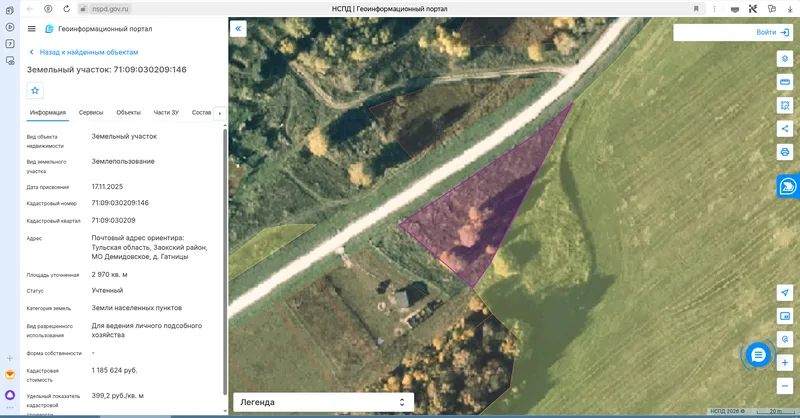The width and height of the screenshot is (800, 418).
Task: Print the map with the printer icon
Action: coord(785,152)
